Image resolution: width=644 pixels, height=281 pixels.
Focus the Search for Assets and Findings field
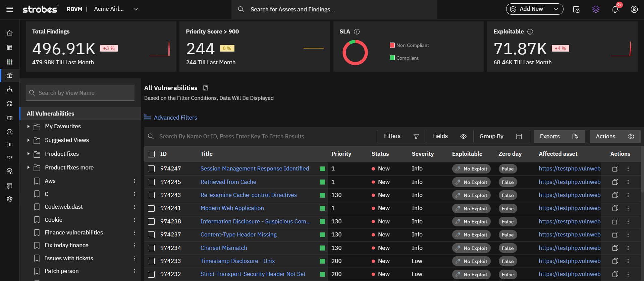coord(334,9)
